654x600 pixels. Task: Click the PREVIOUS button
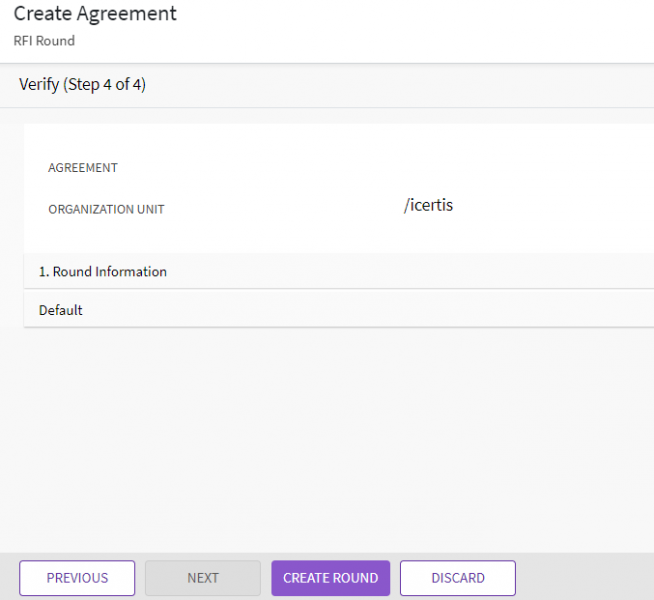pyautogui.click(x=77, y=578)
